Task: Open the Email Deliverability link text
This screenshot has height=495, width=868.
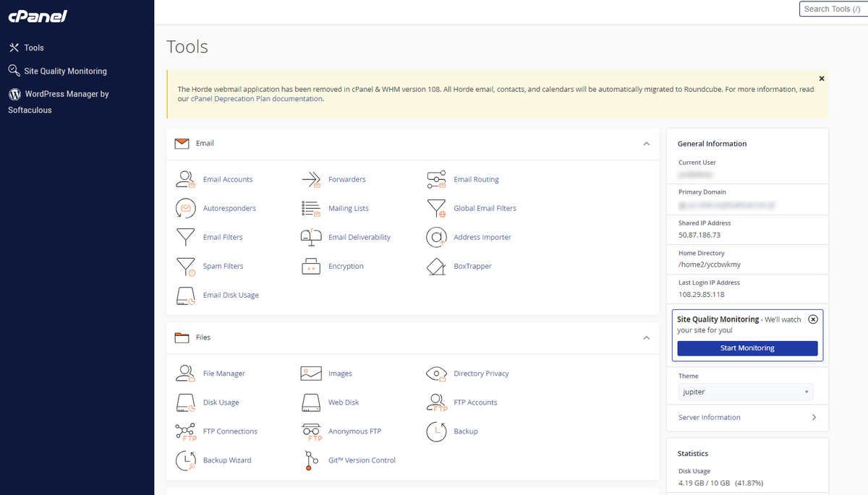Action: [359, 237]
